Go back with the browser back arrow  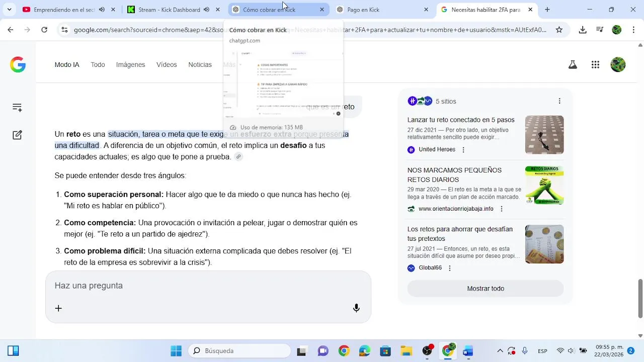11,30
